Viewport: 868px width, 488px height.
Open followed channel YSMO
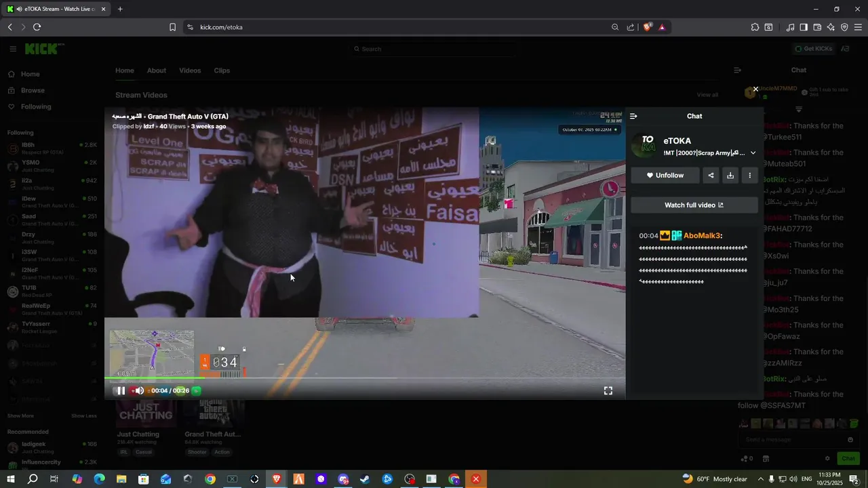coord(52,166)
